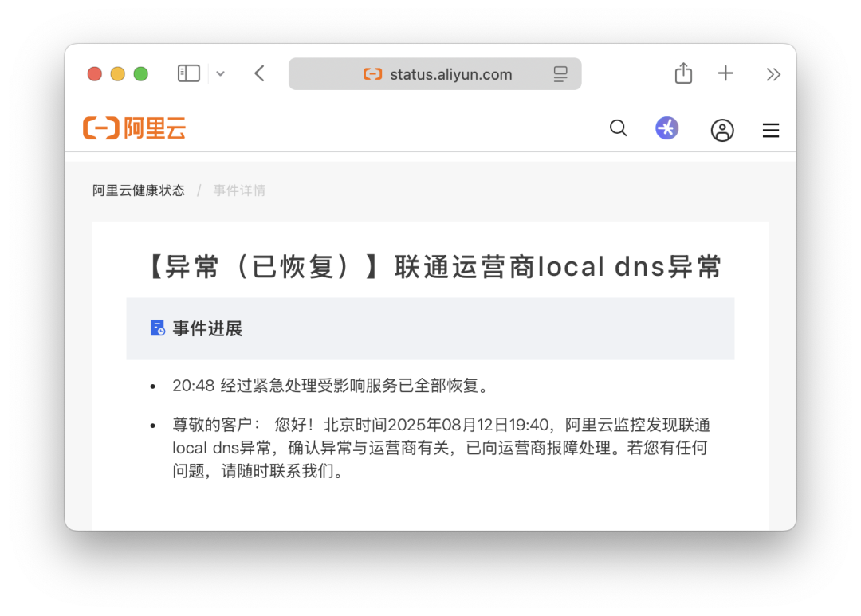Open the hamburger menu icon
The image size is (861, 616).
click(771, 130)
